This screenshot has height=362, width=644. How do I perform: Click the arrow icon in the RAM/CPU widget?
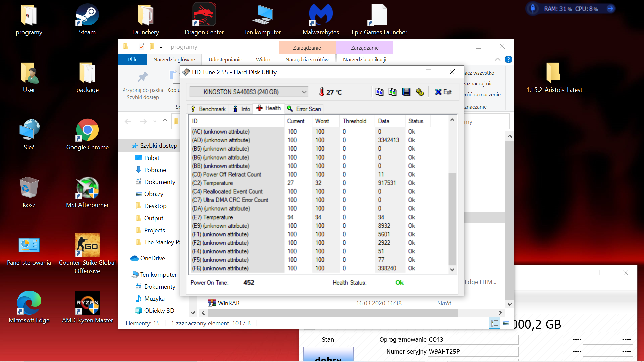click(x=611, y=9)
